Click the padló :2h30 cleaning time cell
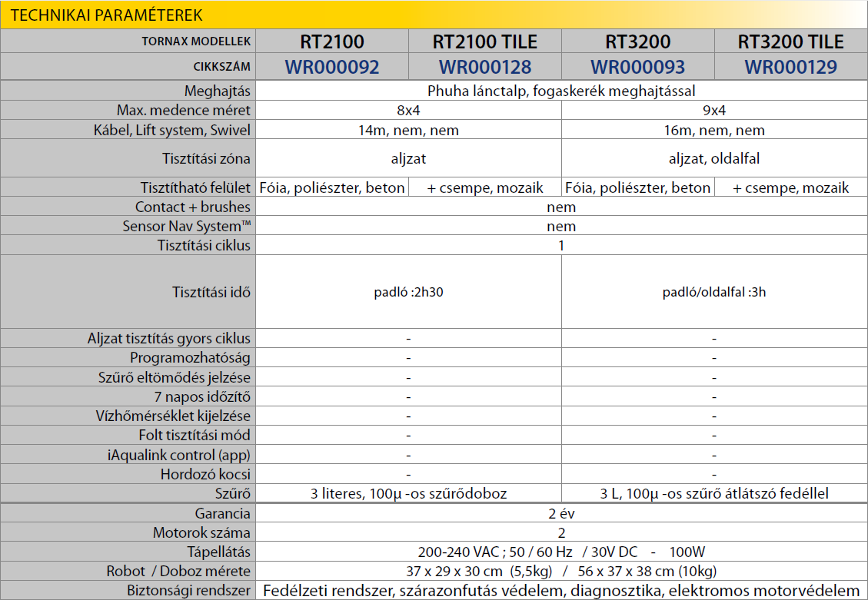868x600 pixels. (x=408, y=293)
